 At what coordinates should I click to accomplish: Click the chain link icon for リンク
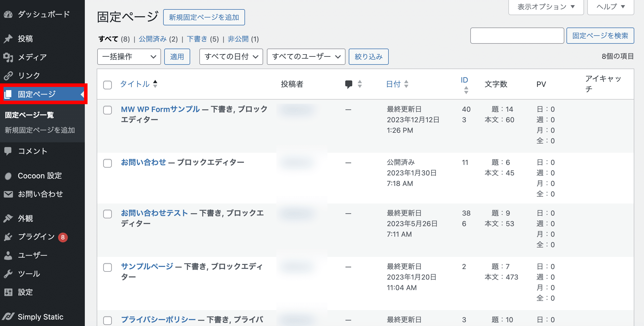[x=8, y=76]
